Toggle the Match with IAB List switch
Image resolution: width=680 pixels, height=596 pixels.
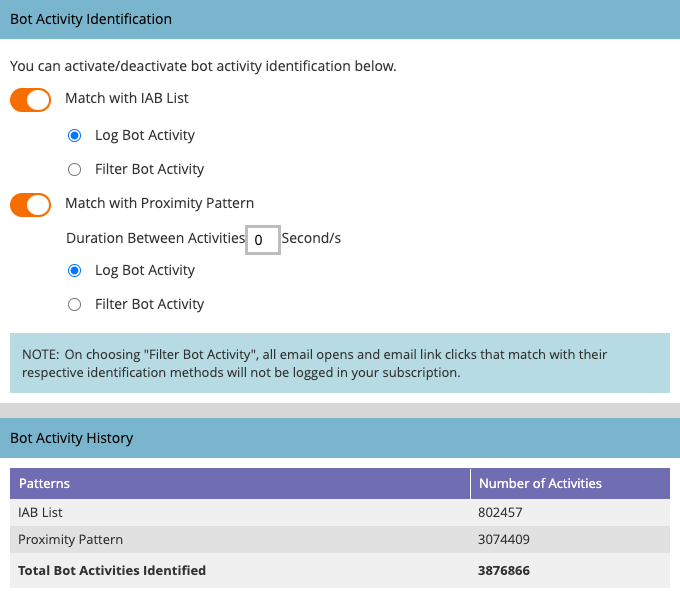point(30,100)
